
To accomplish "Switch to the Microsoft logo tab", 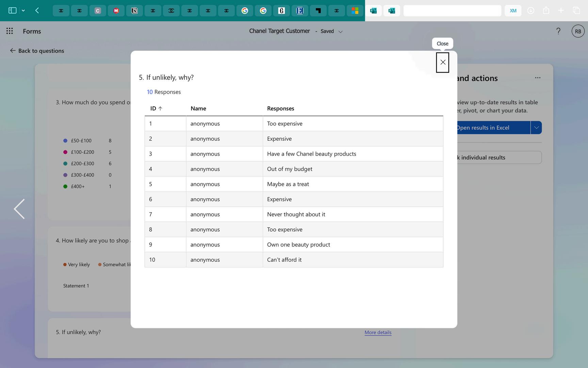I will (355, 11).
